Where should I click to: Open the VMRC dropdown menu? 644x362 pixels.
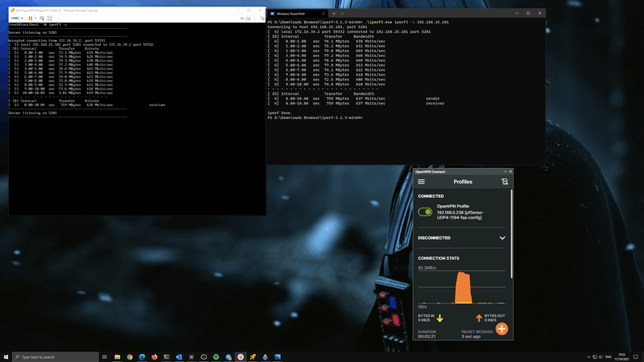click(17, 18)
